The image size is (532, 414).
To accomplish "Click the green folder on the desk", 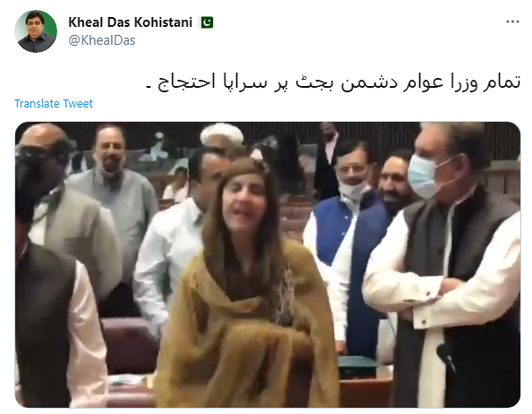I will (358, 367).
